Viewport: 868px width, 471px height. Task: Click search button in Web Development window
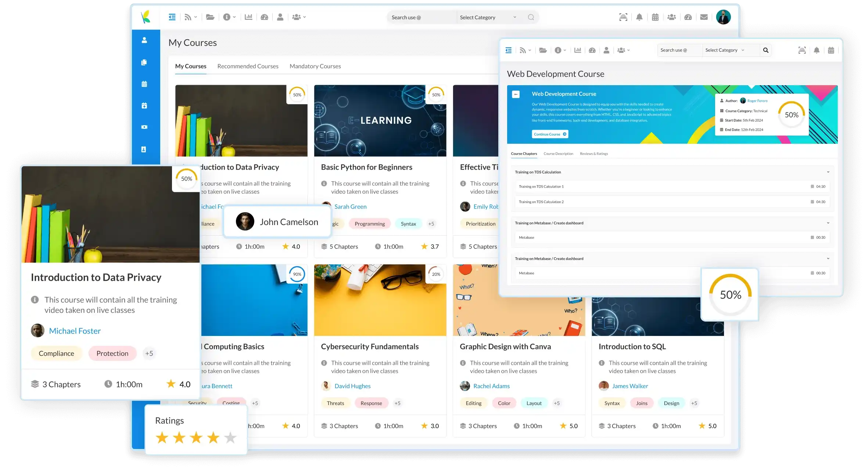pyautogui.click(x=766, y=50)
